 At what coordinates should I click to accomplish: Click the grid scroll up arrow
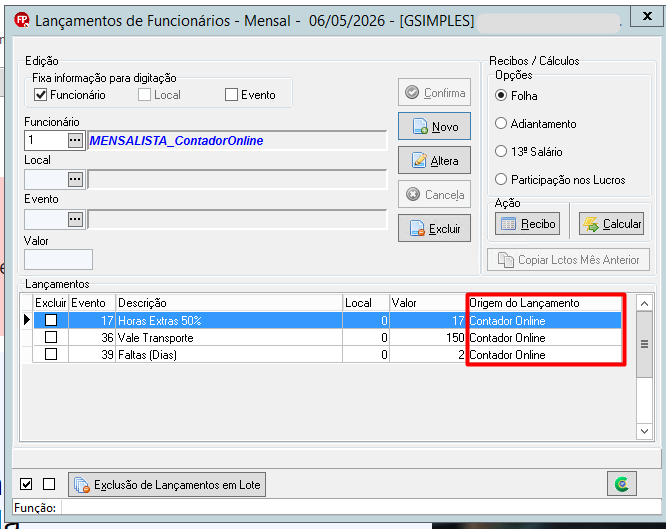click(x=644, y=303)
